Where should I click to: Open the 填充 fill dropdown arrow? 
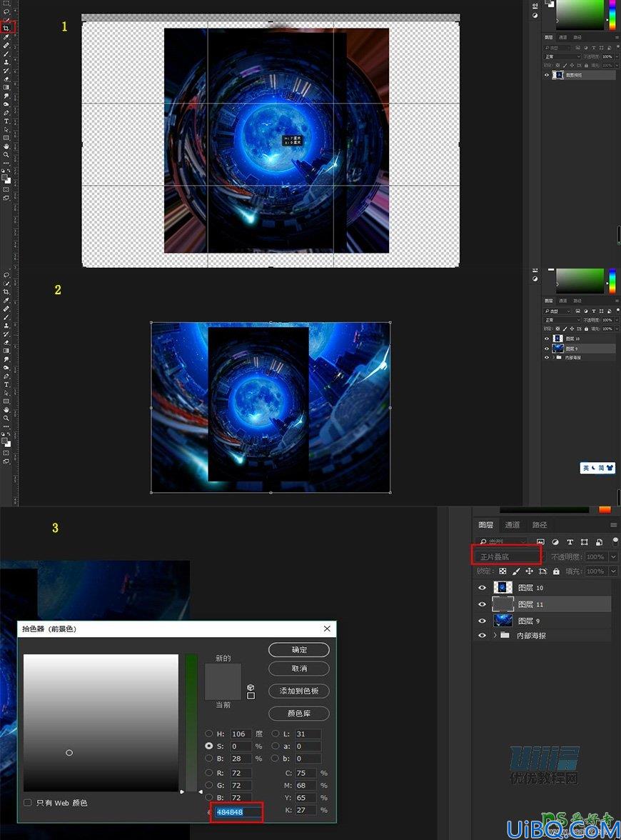pos(614,571)
